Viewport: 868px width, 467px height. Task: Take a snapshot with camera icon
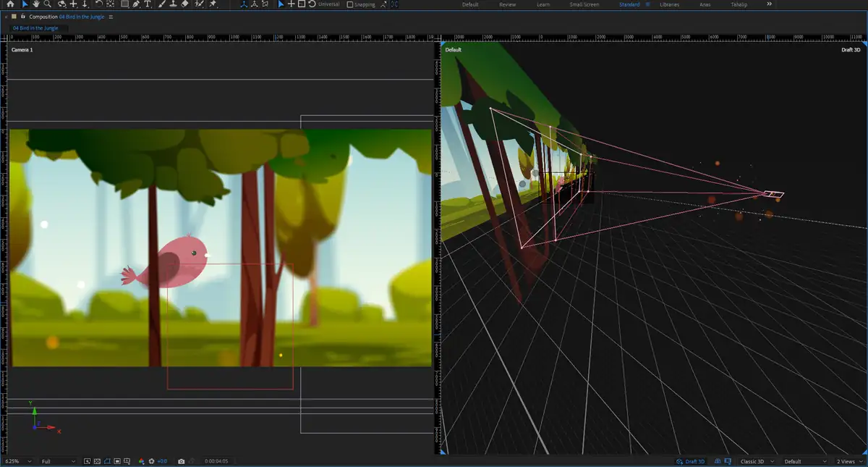[182, 461]
